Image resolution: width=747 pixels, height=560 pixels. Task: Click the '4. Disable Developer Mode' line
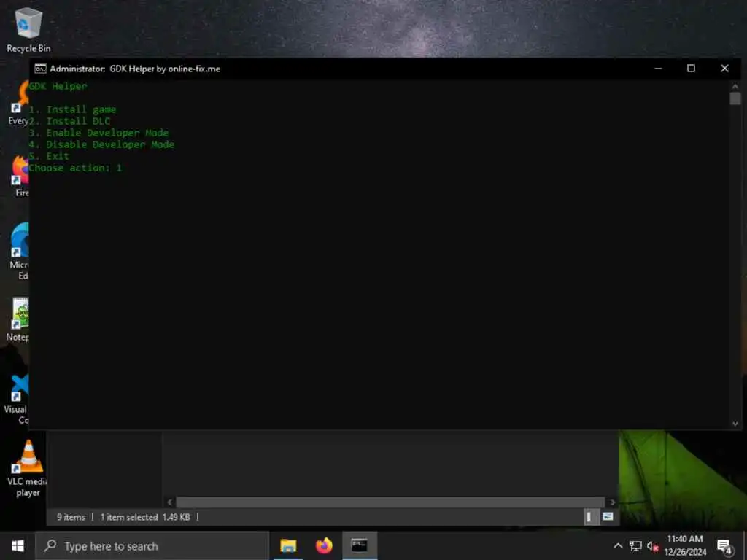(x=101, y=144)
